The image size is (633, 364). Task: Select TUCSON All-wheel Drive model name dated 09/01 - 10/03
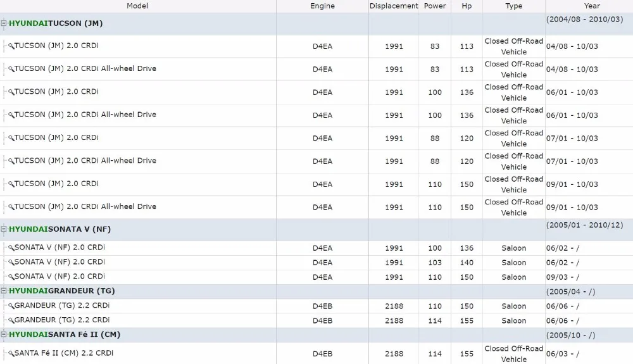click(85, 206)
